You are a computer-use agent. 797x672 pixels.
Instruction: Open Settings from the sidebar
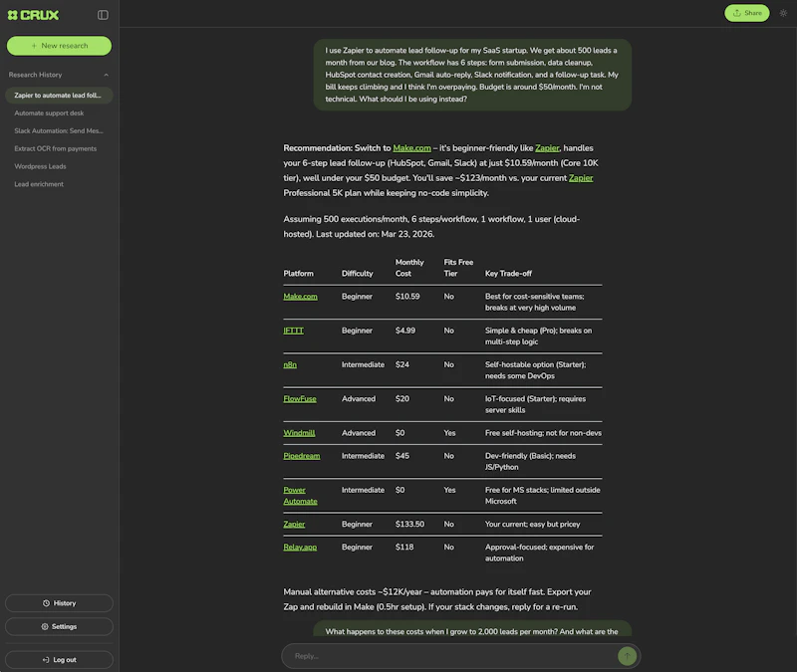point(59,627)
